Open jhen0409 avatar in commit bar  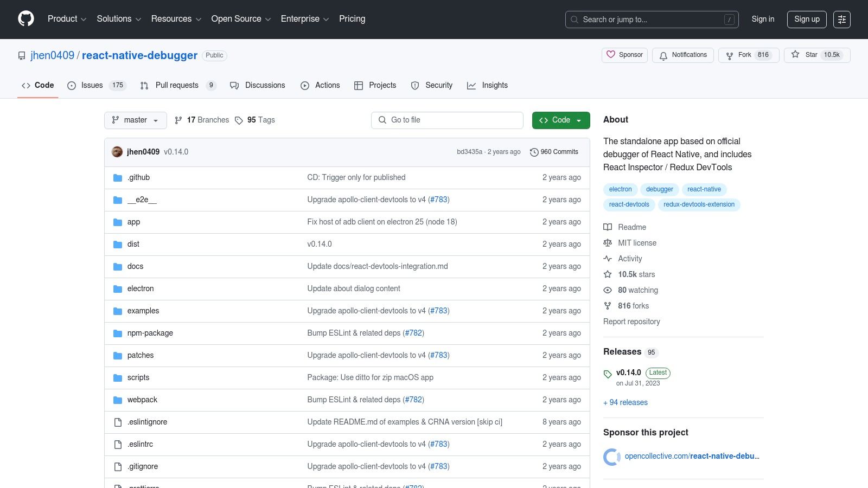tap(117, 152)
